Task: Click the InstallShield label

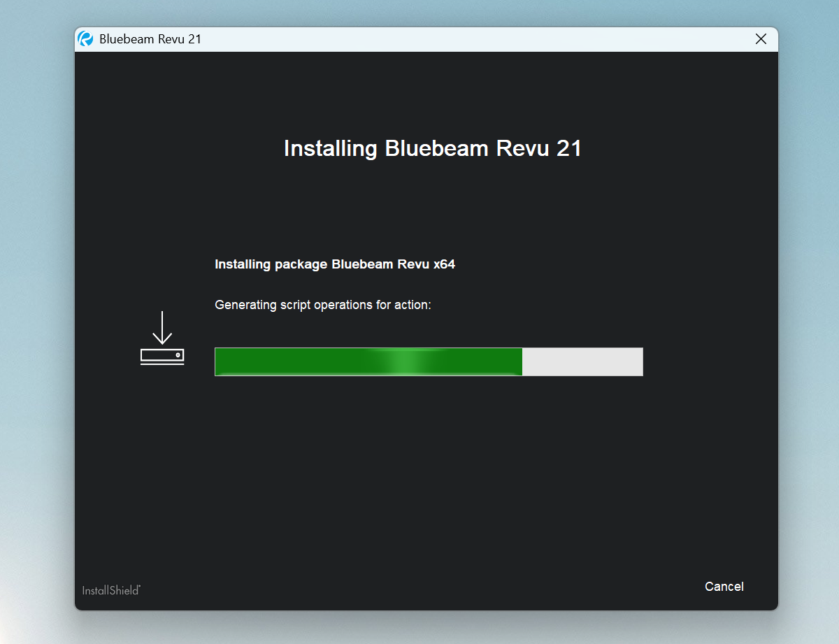Action: click(111, 590)
